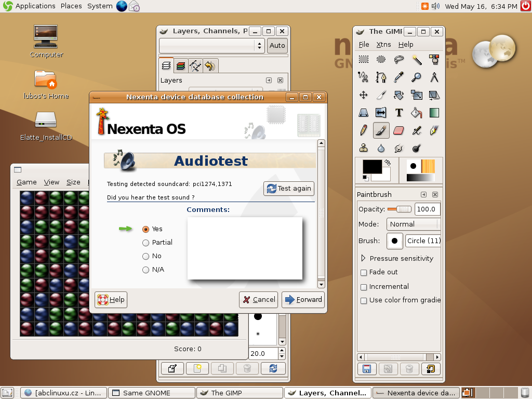Activate the Blur/Sharpen droplet tool

click(x=381, y=148)
